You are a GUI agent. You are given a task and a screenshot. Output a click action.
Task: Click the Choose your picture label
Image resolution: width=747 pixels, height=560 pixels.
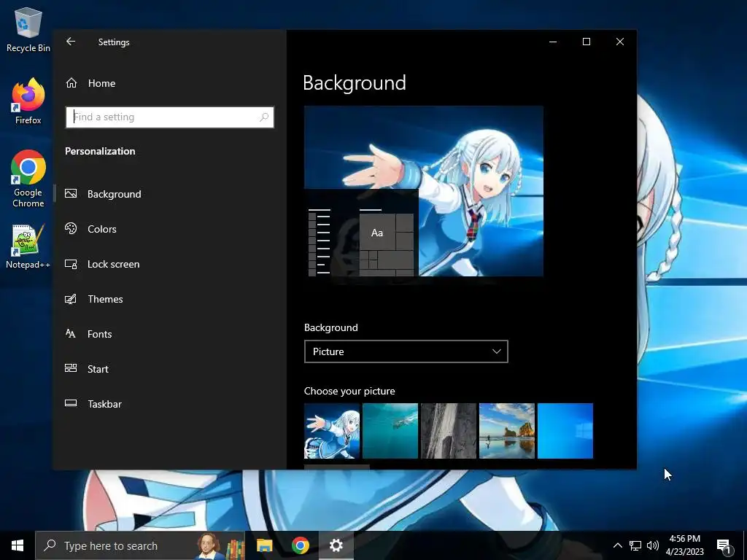349,391
